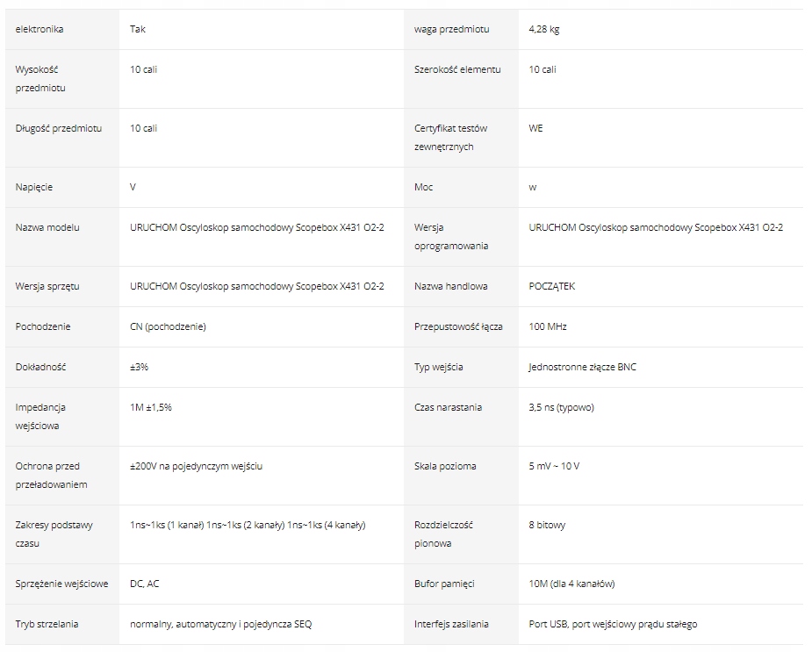Click 'DC, AC' input coupling value
Screen dimensions: 812x652
tap(145, 584)
